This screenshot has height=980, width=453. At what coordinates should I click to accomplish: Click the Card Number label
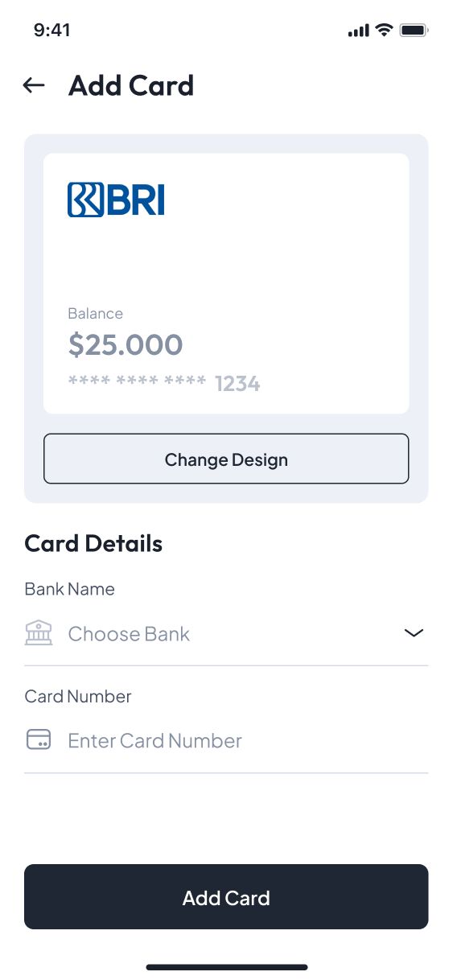[77, 696]
